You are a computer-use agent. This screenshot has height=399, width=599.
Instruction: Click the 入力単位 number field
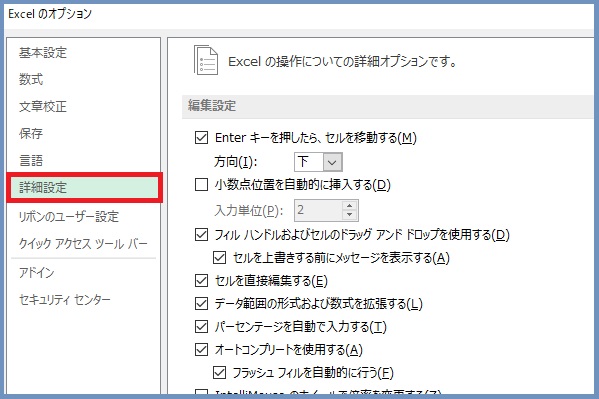pos(318,210)
